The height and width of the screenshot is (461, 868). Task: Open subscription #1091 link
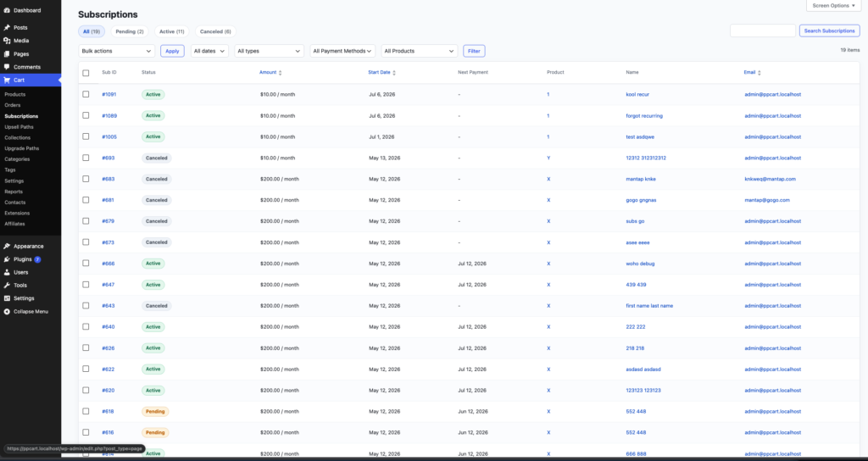[x=109, y=94]
